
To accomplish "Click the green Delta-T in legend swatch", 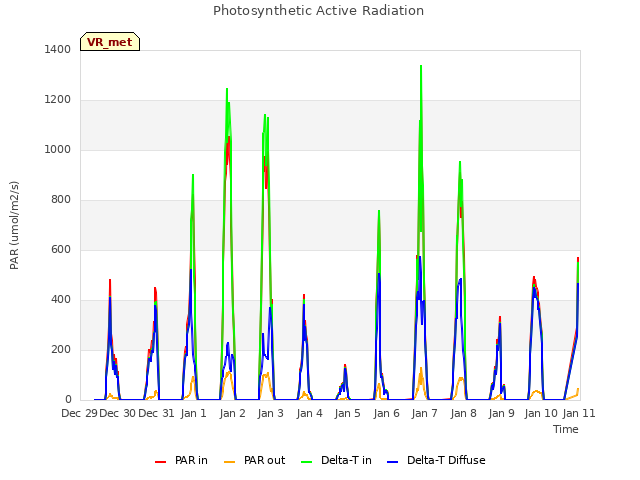I will (x=307, y=462).
